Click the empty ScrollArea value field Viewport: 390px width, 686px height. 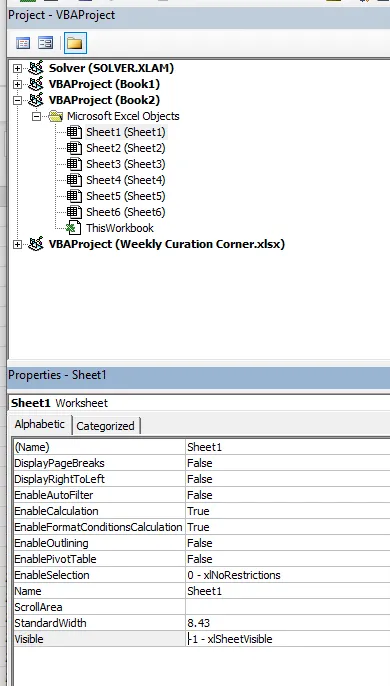tap(288, 607)
